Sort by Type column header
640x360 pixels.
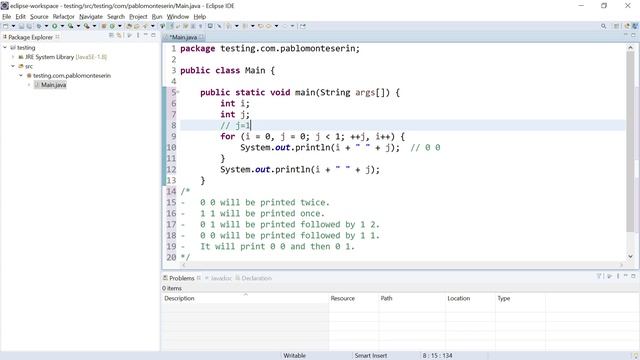(520, 298)
